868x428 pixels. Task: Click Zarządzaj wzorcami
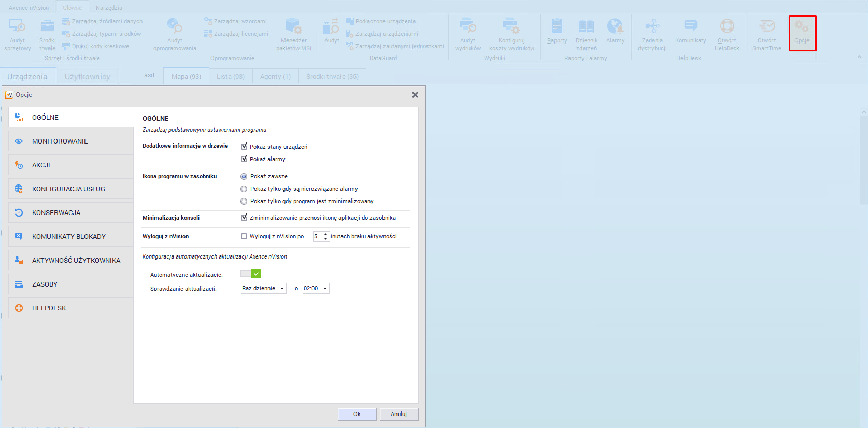click(x=235, y=21)
